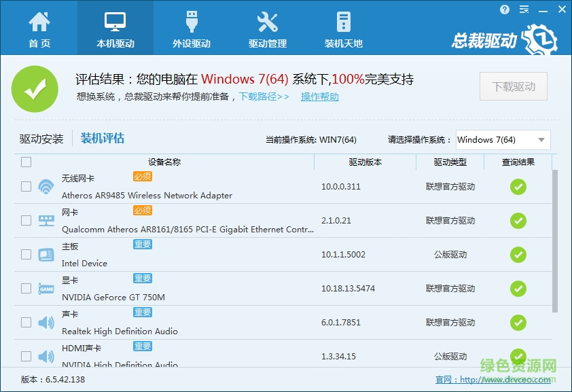Click the 版本：6.5.42.138 status text
Screen dimensions: 572x392
(x=53, y=379)
